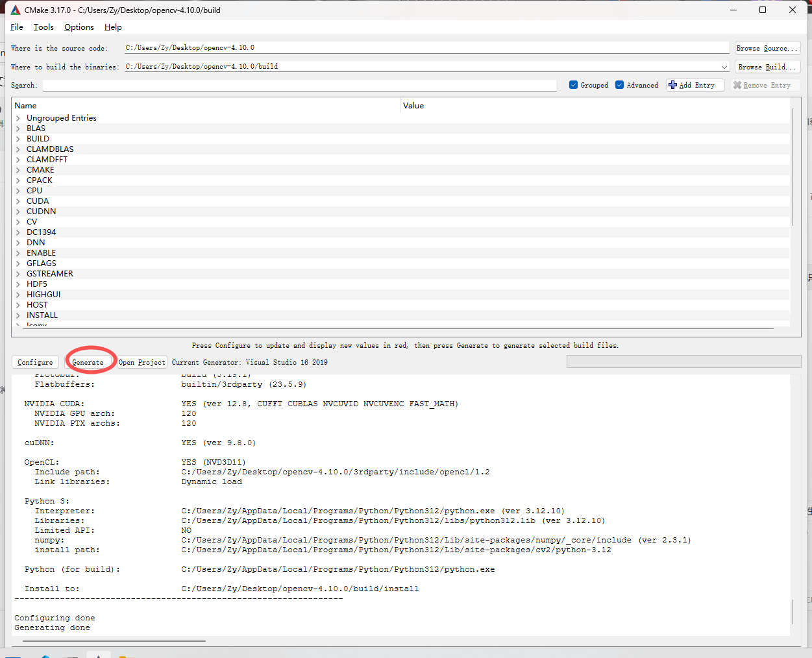Viewport: 812px width, 658px height.
Task: Open the File menu
Action: [17, 27]
